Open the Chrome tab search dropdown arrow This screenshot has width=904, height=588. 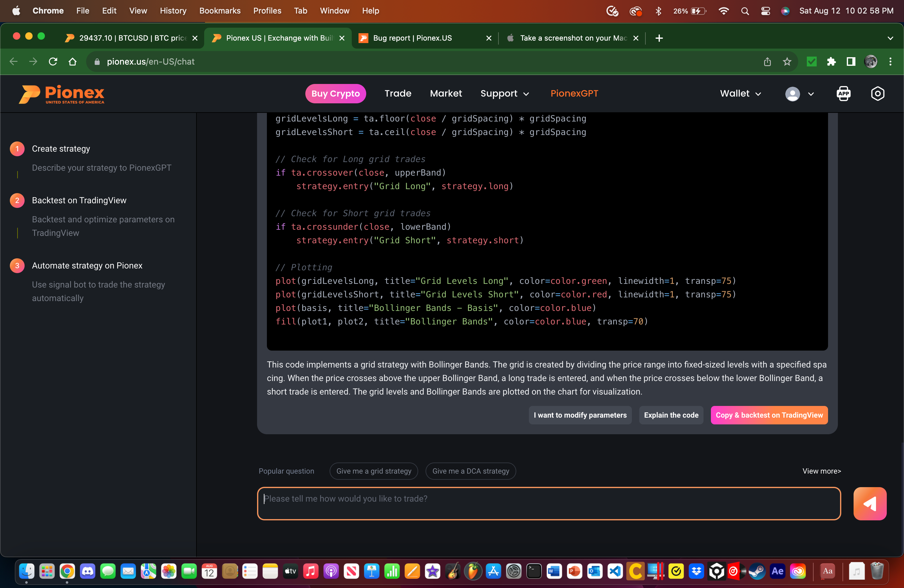click(x=890, y=38)
